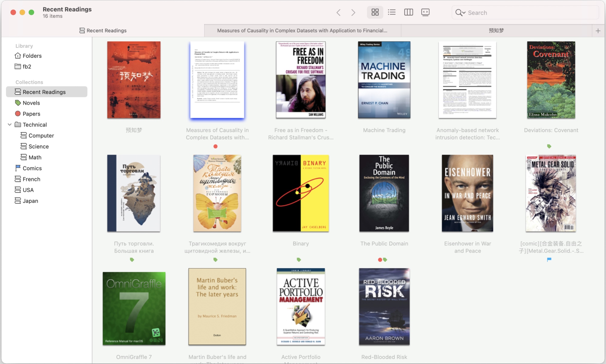
Task: Select the Трагикомедия book cover
Action: pos(217,194)
